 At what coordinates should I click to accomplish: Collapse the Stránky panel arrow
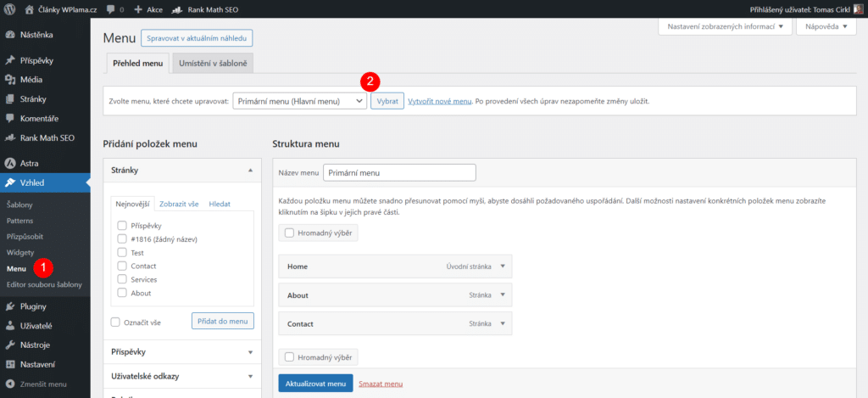pos(250,171)
